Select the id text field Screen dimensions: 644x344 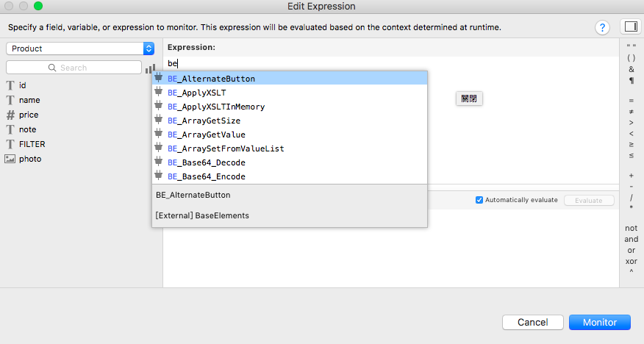[23, 85]
